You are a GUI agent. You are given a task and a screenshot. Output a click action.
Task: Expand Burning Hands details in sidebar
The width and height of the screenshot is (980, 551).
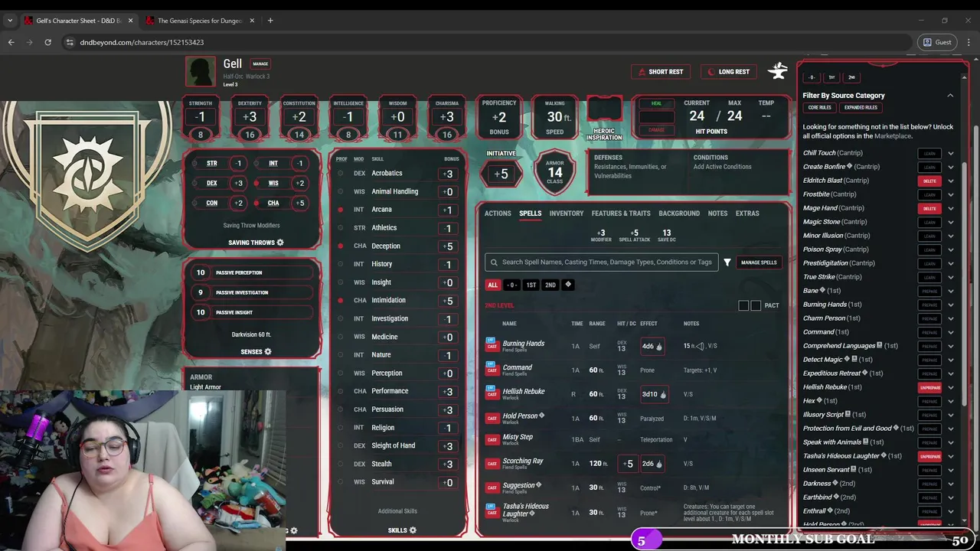950,305
